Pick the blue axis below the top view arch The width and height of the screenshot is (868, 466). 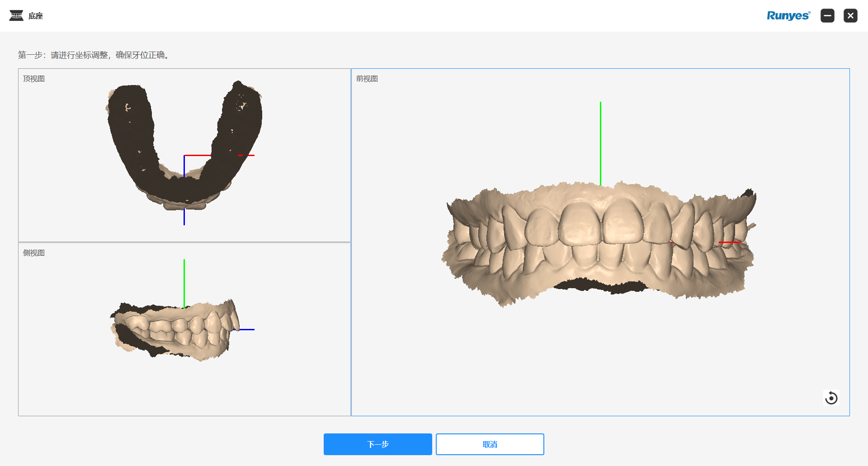pyautogui.click(x=184, y=217)
